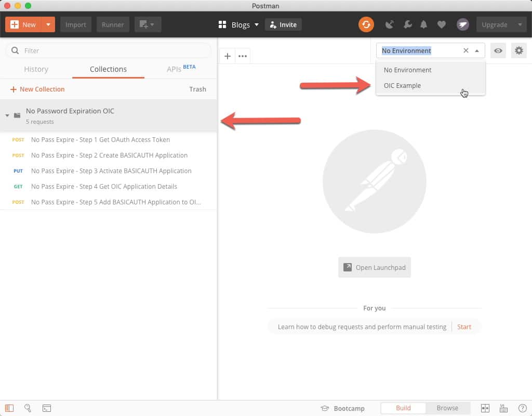Open the Postman Console icon in status bar
This screenshot has height=416, width=532.
pos(47,408)
